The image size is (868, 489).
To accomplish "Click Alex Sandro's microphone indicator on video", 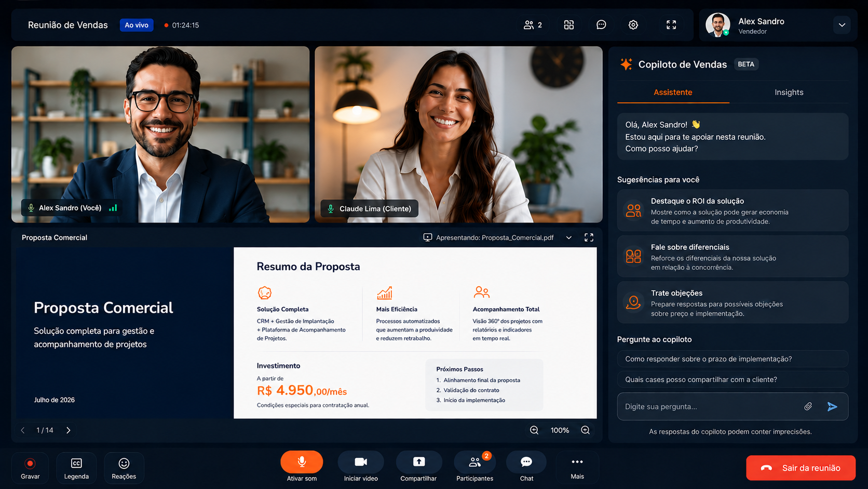I will (31, 208).
